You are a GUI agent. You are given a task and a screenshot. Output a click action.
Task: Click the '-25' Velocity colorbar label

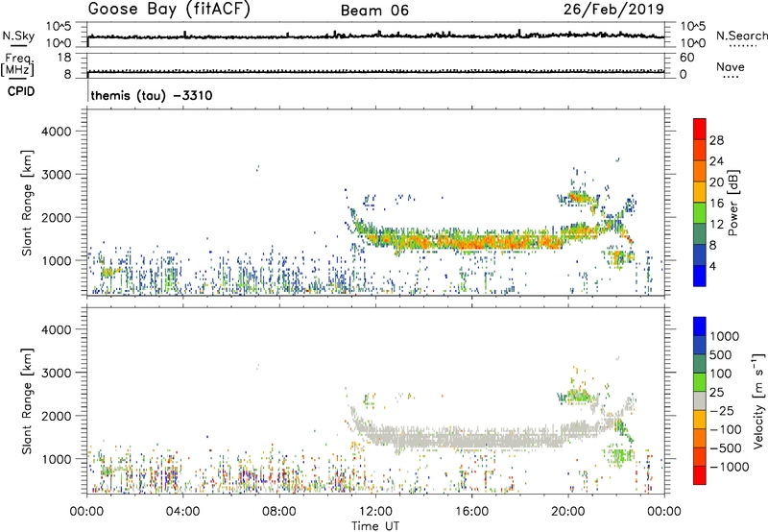pos(721,411)
